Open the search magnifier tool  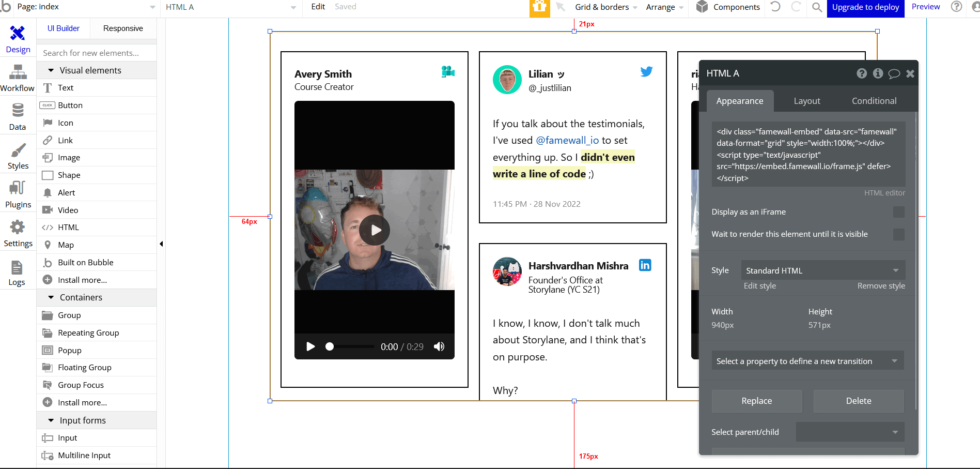coord(817,7)
